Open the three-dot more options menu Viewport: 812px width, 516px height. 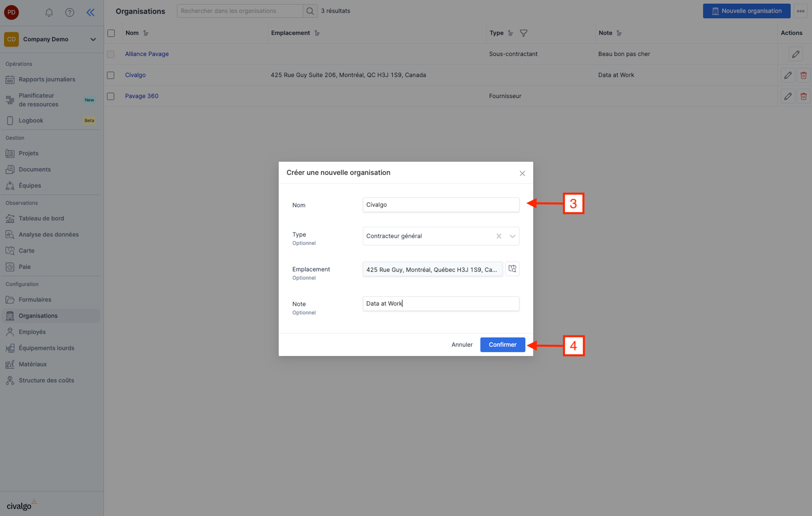coord(800,11)
